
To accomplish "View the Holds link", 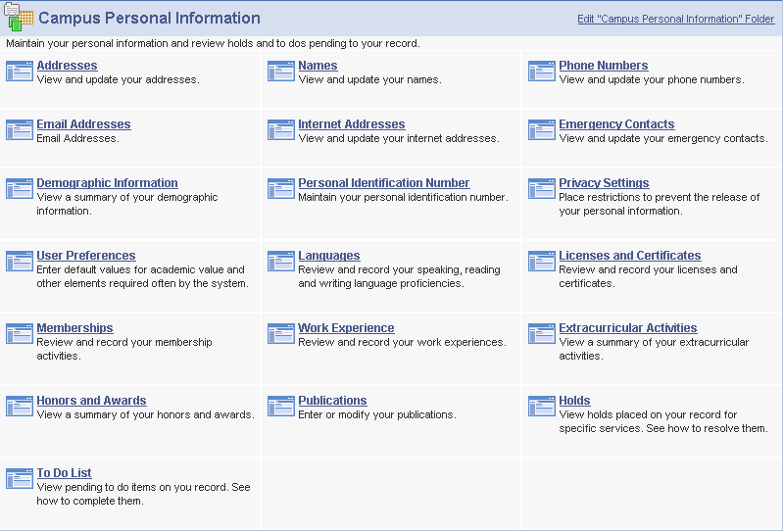I will (574, 401).
